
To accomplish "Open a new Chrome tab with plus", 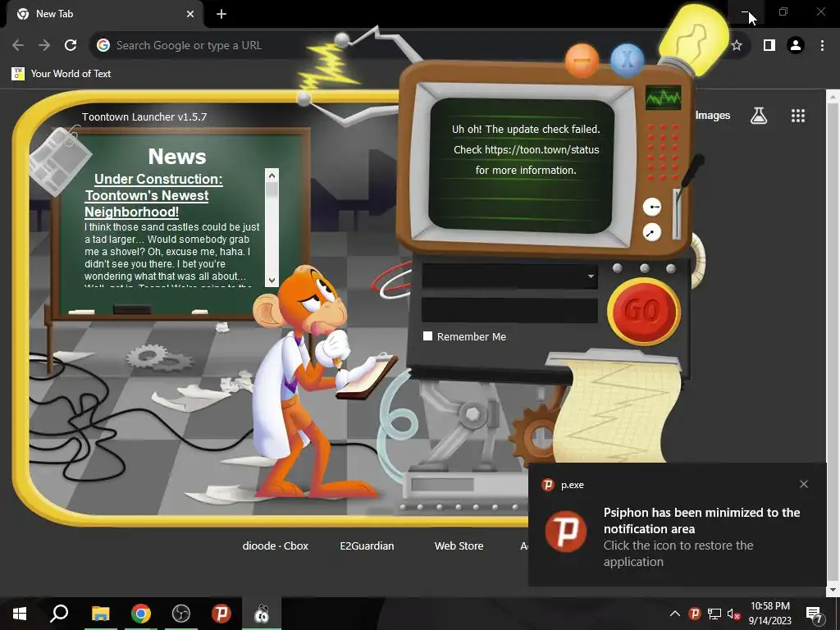I will [x=221, y=14].
